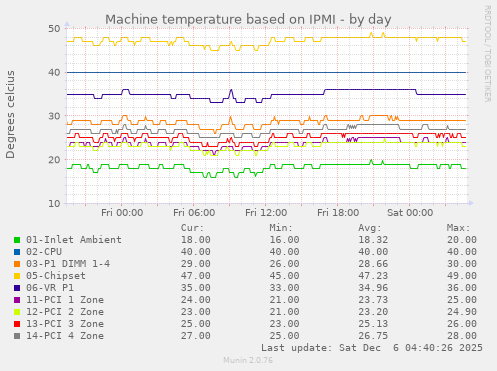Click the graph title 'Machine temperature based on IPMI - by day'
Image resolution: width=497 pixels, height=371 pixels.
(248, 19)
